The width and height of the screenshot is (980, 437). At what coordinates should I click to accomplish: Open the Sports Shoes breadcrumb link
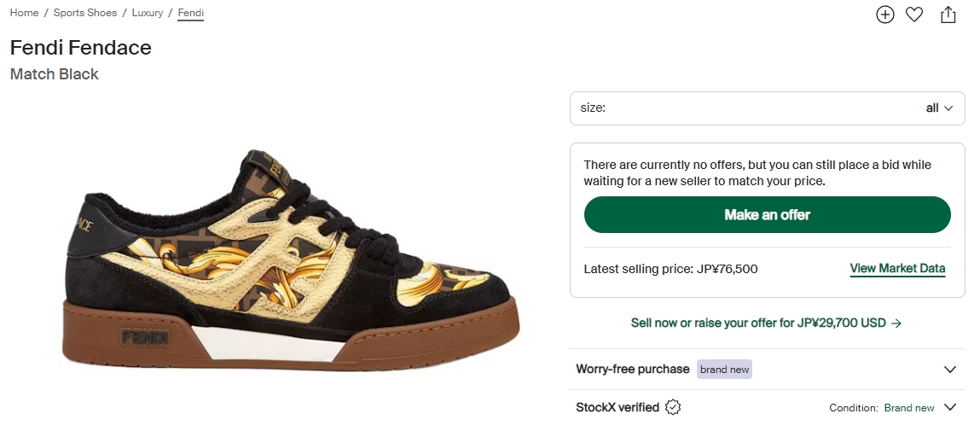click(85, 13)
